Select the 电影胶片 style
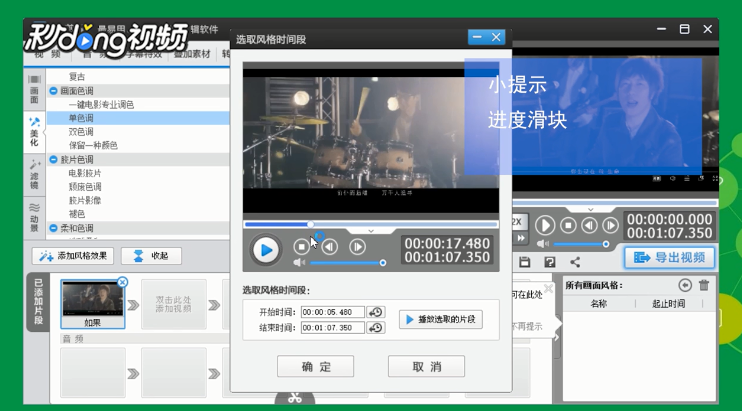 point(85,173)
